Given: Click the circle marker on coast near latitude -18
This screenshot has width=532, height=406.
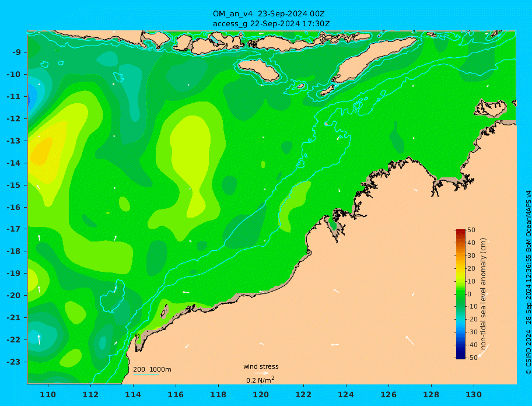Looking at the screenshot, I should pos(308,251).
